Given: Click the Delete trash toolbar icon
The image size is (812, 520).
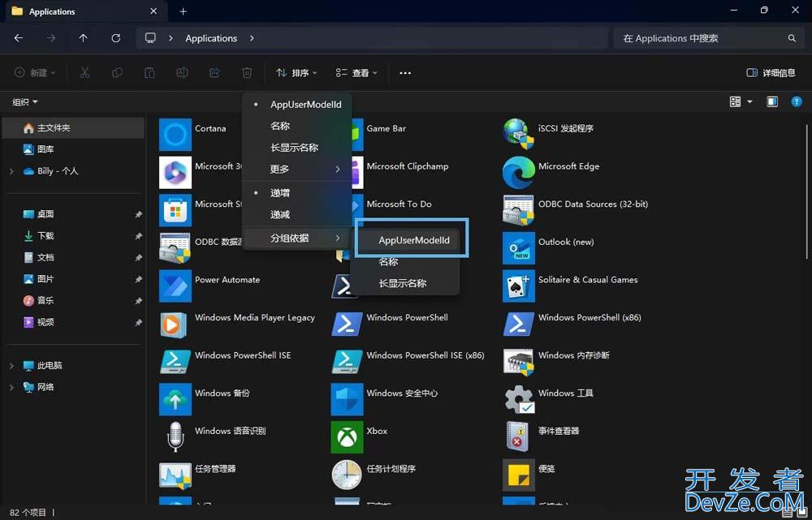Looking at the screenshot, I should coord(247,73).
